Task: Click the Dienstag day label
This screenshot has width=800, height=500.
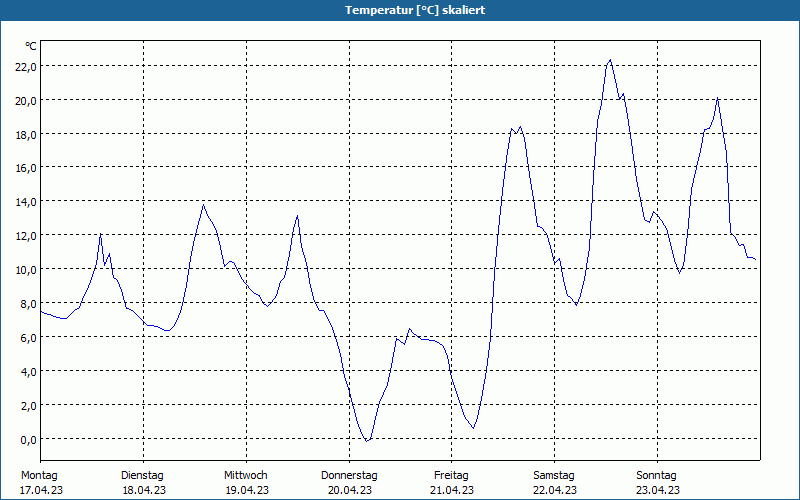Action: [142, 476]
